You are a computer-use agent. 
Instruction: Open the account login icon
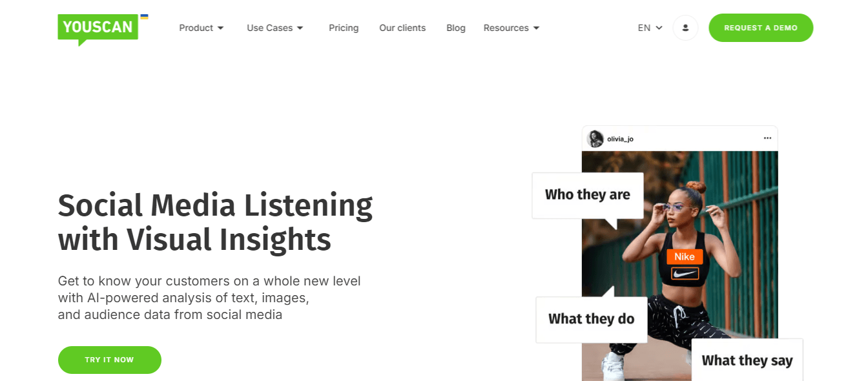(x=685, y=28)
